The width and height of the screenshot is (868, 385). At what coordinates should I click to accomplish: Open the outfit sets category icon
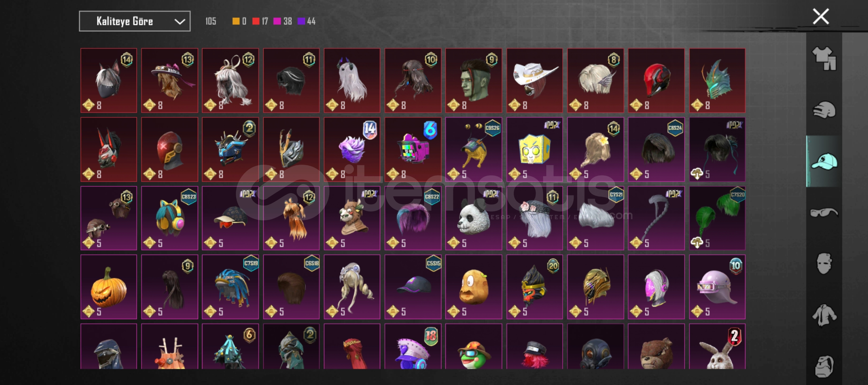(824, 59)
